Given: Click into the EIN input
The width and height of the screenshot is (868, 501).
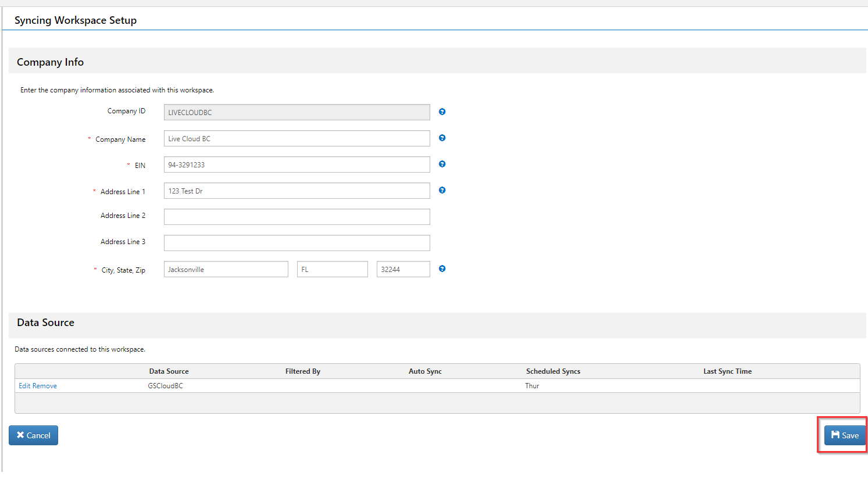Looking at the screenshot, I should tap(297, 164).
